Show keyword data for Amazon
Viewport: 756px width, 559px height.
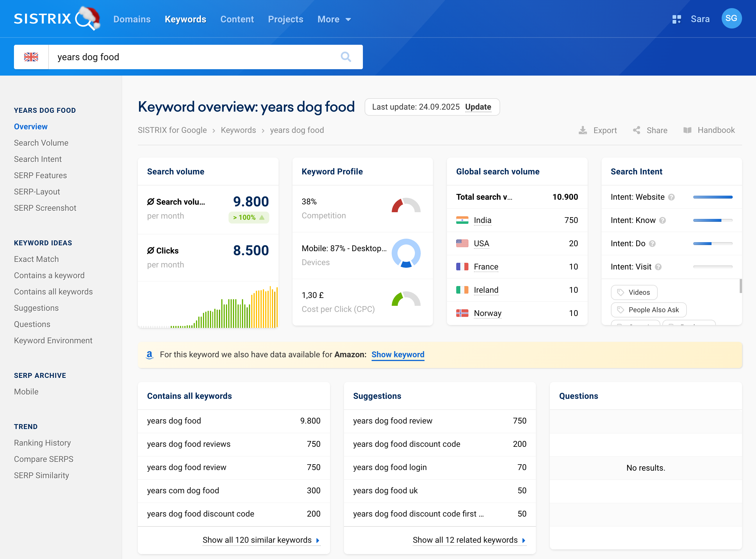coord(398,355)
